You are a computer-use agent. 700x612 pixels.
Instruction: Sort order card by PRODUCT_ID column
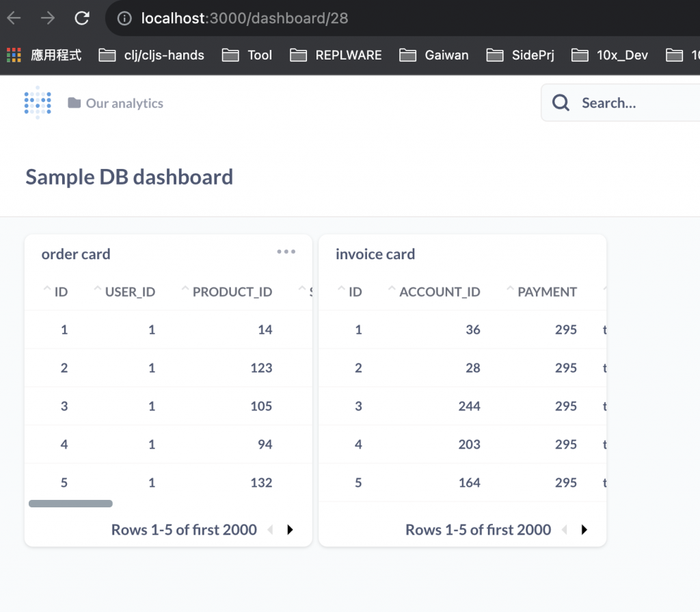[232, 292]
